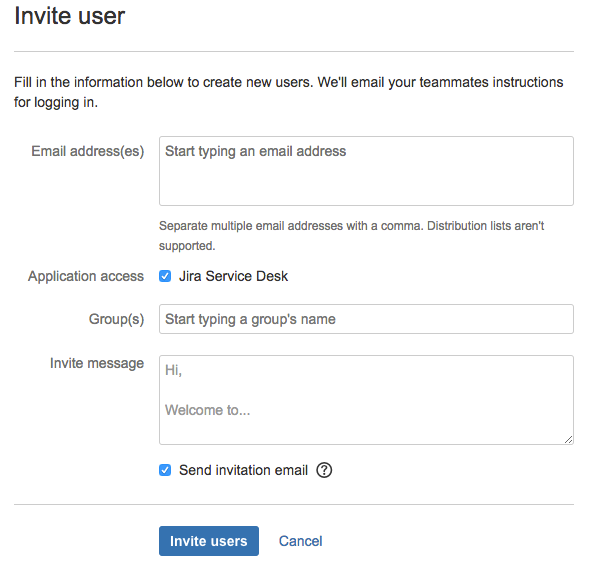The width and height of the screenshot is (598, 587).
Task: Click the Email address(es) input box
Action: click(366, 171)
